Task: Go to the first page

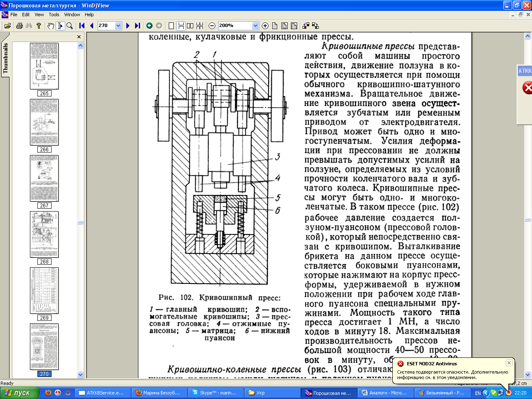Action: (x=82, y=26)
